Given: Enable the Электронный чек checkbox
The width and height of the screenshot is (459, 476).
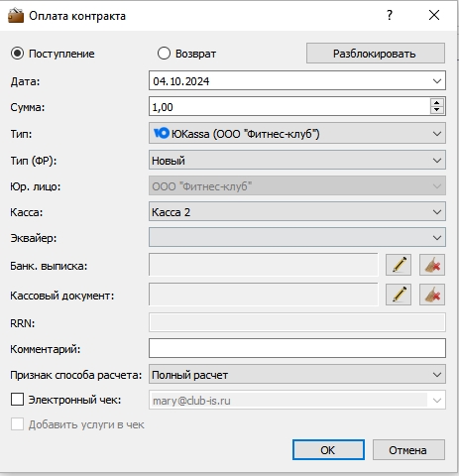Looking at the screenshot, I should click(x=17, y=400).
